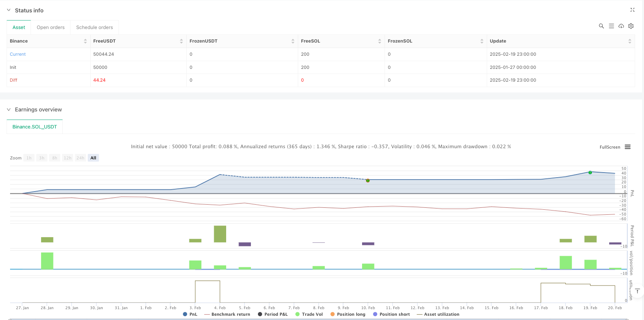Open table settings gear icon

631,26
